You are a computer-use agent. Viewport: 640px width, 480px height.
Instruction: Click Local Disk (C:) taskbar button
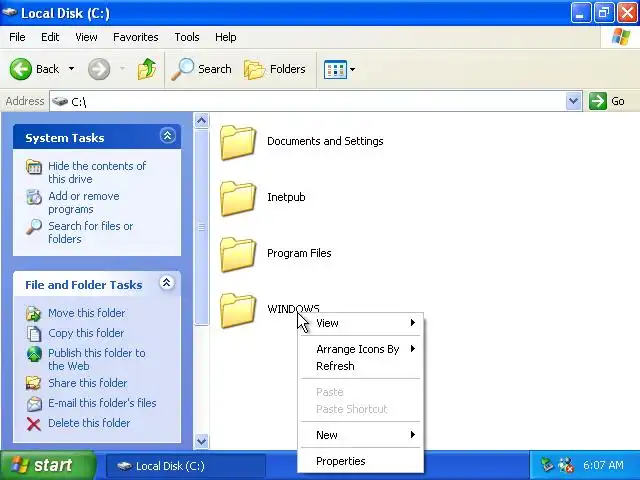pyautogui.click(x=186, y=466)
